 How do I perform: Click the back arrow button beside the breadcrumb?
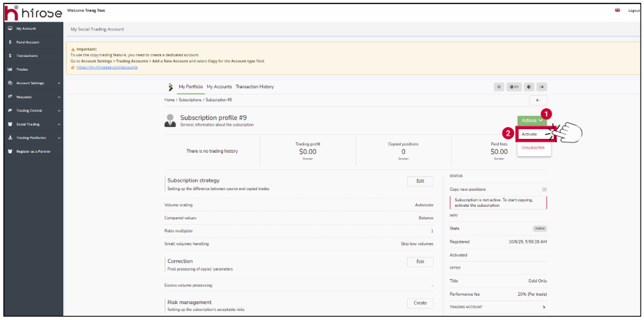(x=538, y=100)
